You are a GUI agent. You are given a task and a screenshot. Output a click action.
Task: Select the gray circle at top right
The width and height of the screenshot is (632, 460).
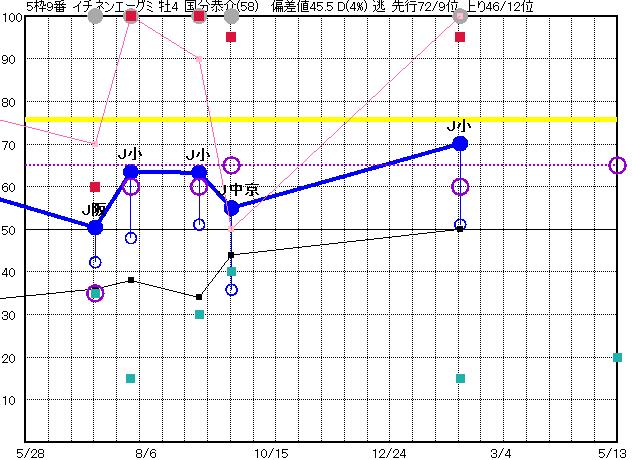[x=460, y=16]
